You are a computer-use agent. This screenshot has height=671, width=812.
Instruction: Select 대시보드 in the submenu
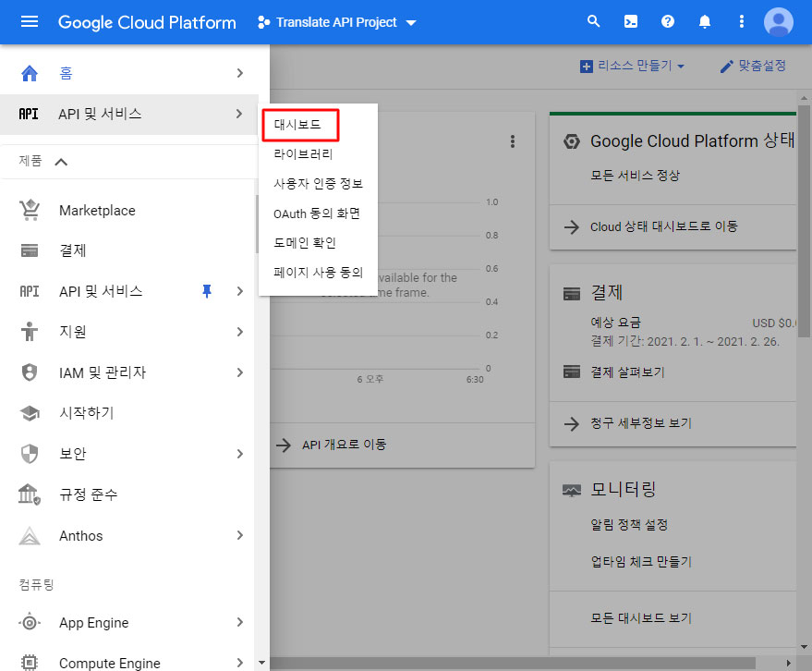click(x=297, y=125)
